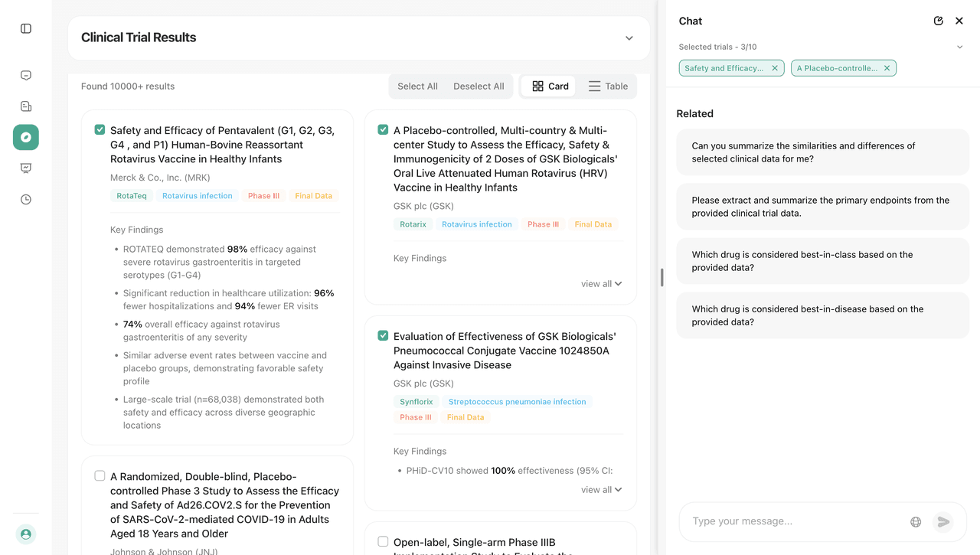Expand the Selected trials dropdown

959,47
